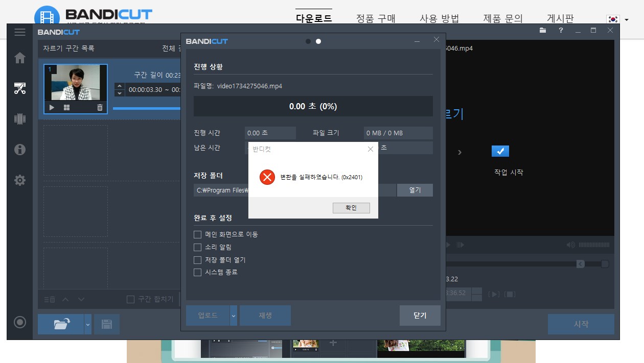Open the hamburger menu in Bandicut sidebar
The image size is (644, 363).
20,32
